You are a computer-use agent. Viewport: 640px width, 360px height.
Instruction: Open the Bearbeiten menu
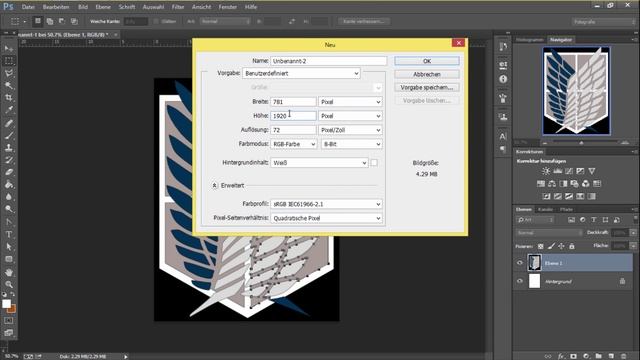56,7
